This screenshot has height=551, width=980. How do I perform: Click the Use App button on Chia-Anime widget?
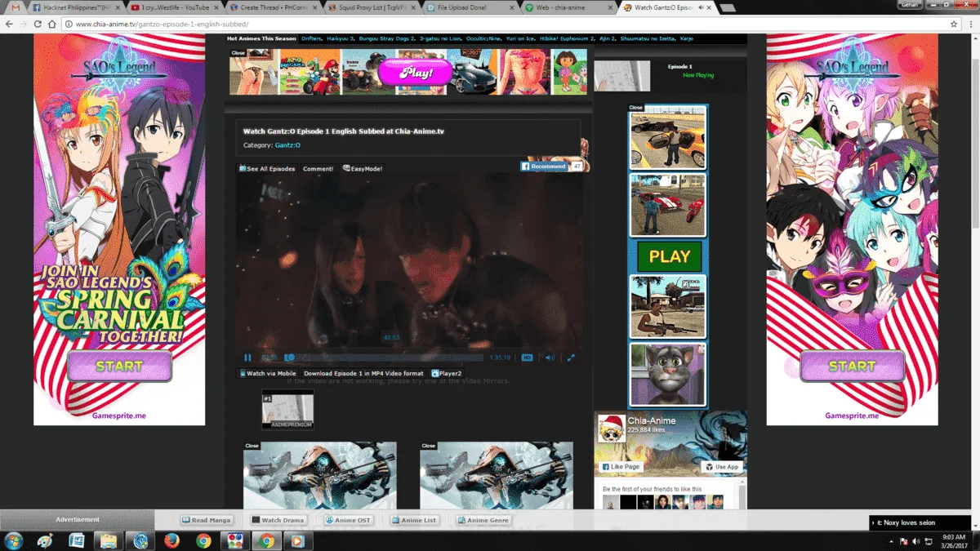point(722,467)
